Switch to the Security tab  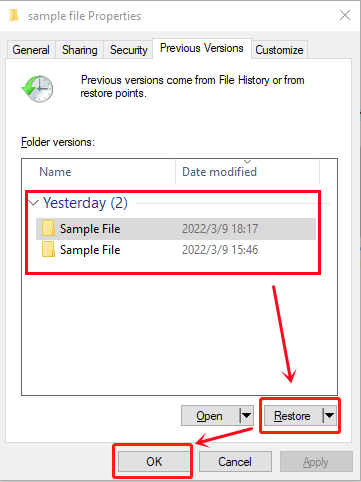[129, 50]
